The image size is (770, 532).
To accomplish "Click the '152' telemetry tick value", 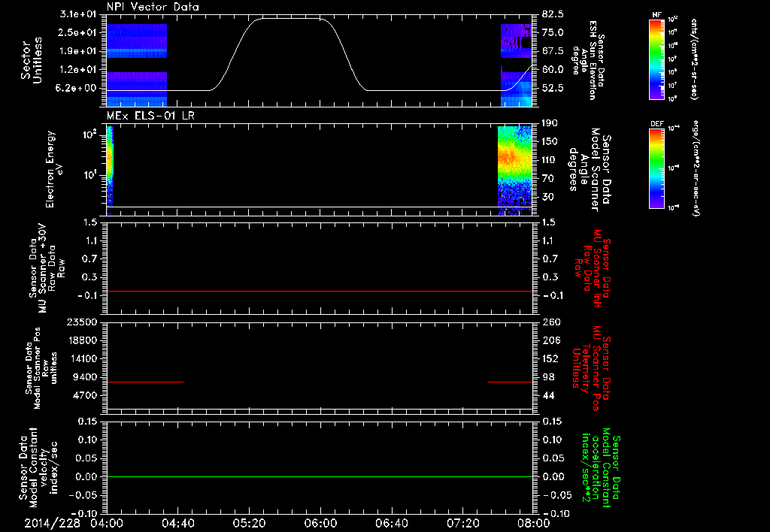I will [551, 358].
